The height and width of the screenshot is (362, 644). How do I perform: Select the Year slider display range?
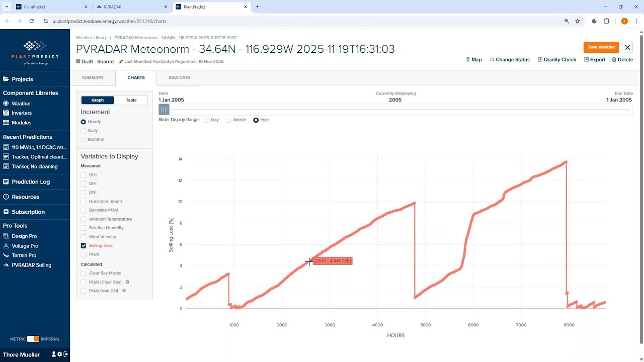(x=256, y=120)
